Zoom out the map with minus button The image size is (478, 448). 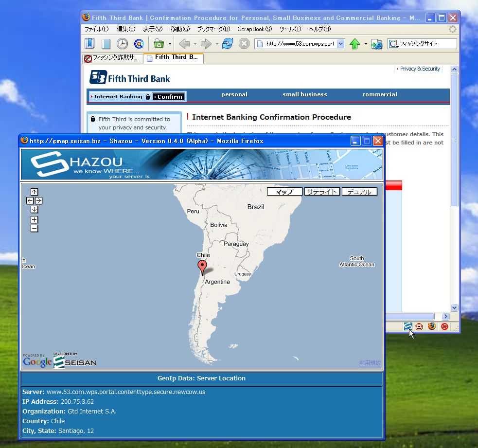(x=34, y=229)
